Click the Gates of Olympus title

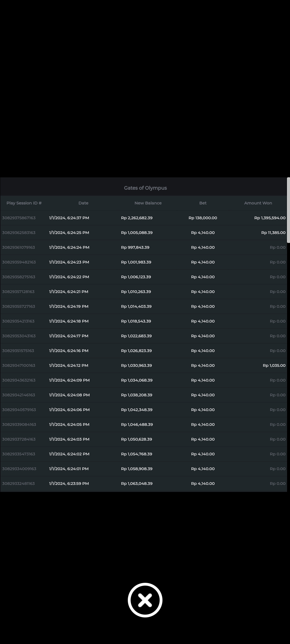point(145,188)
